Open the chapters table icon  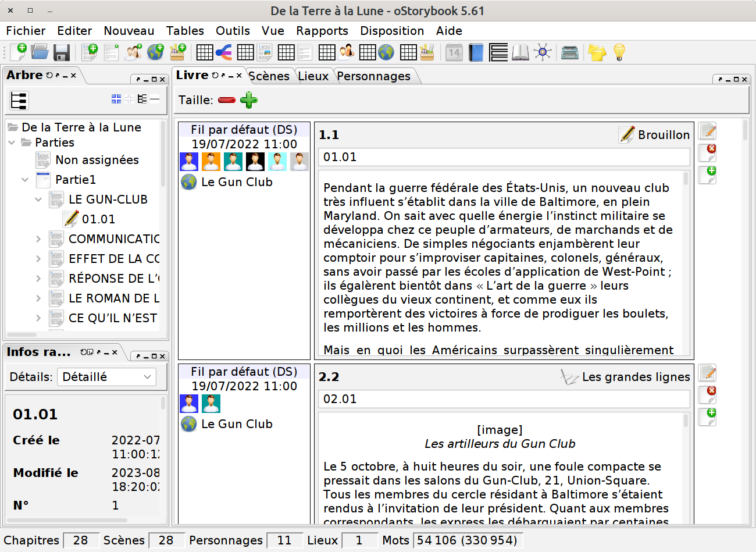tap(295, 52)
